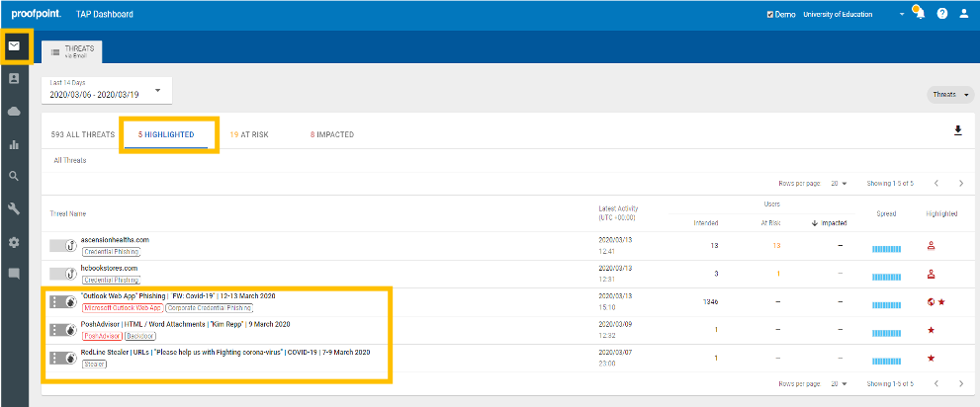The width and height of the screenshot is (980, 407).
Task: Open the feedback chat sidebar icon
Action: point(14,274)
